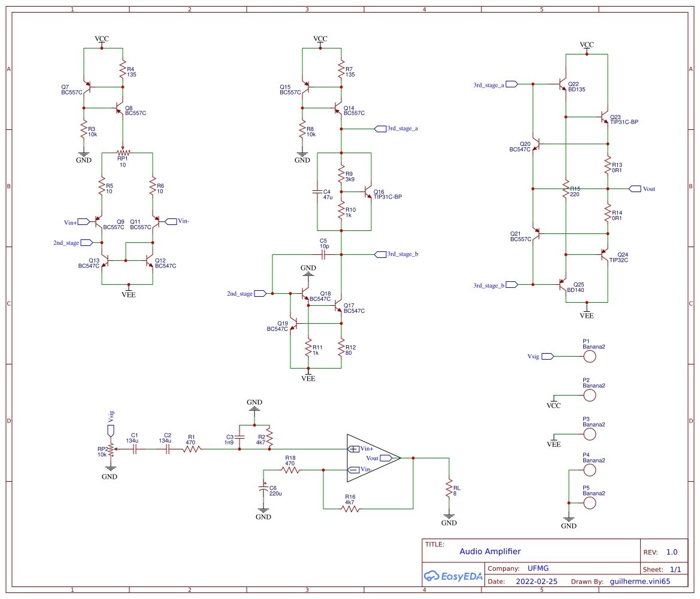This screenshot has width=700, height=599.
Task: Select capacitor C5 10p symbol
Action: tap(323, 254)
